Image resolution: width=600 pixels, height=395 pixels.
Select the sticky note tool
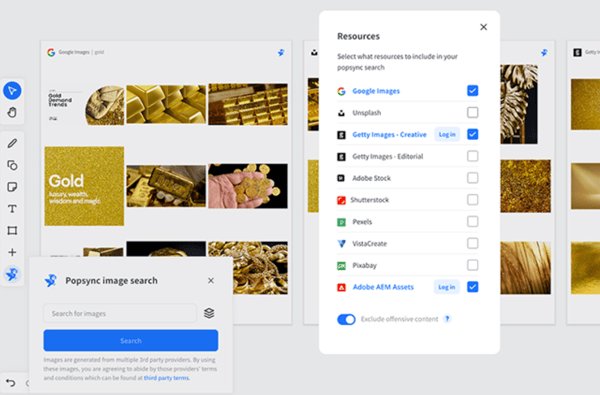tap(12, 187)
